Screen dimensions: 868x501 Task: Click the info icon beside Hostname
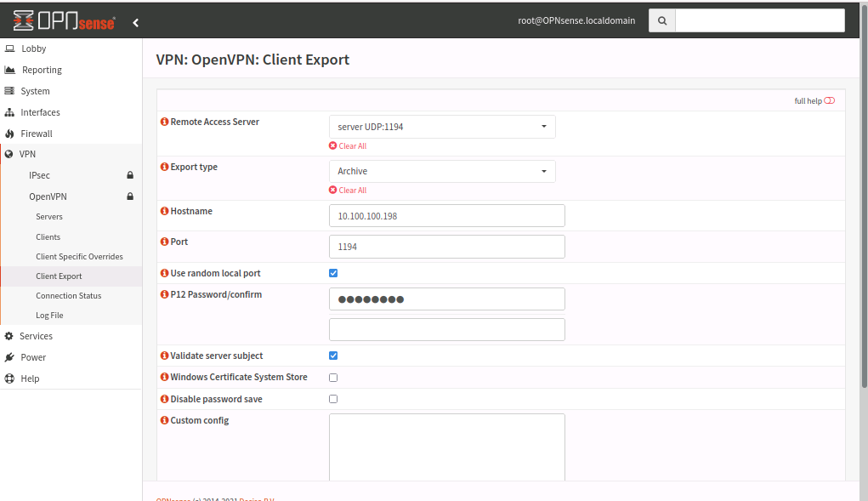165,211
